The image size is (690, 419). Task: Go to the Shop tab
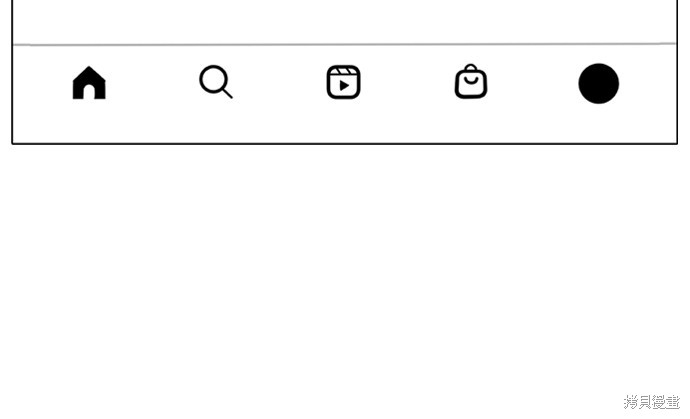(x=471, y=81)
